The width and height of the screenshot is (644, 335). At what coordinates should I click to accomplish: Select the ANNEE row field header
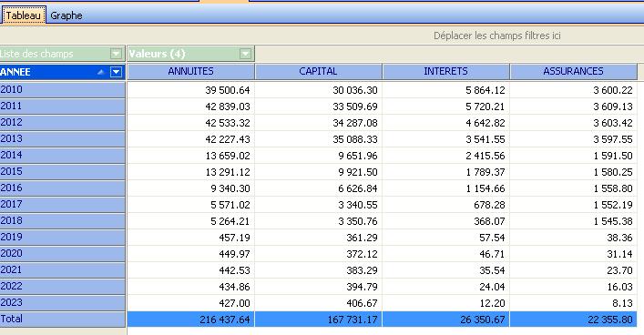pyautogui.click(x=63, y=72)
